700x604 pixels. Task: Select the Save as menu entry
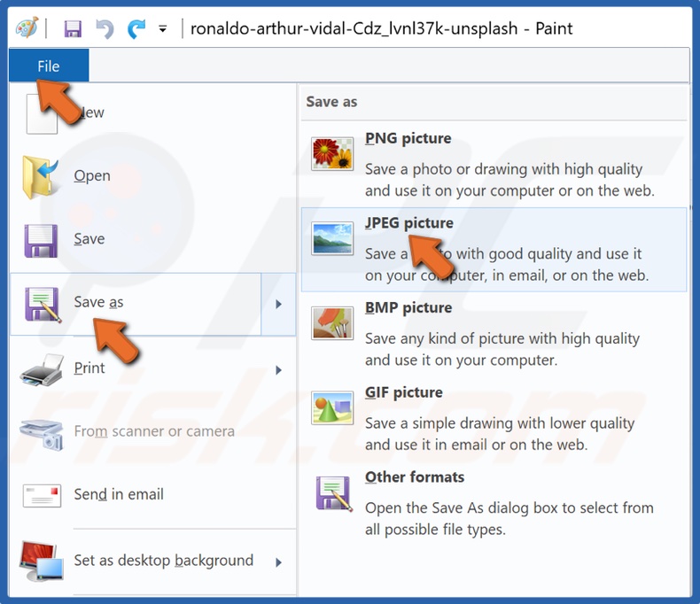pyautogui.click(x=136, y=305)
